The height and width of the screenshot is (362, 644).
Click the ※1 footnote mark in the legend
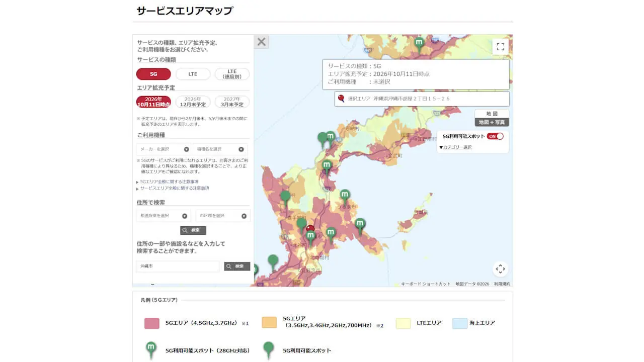pyautogui.click(x=245, y=323)
